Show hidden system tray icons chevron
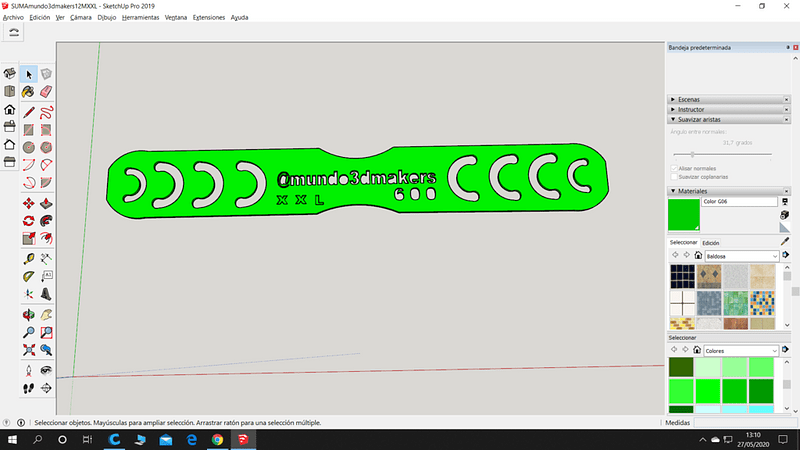This screenshot has width=800, height=450. (x=703, y=440)
